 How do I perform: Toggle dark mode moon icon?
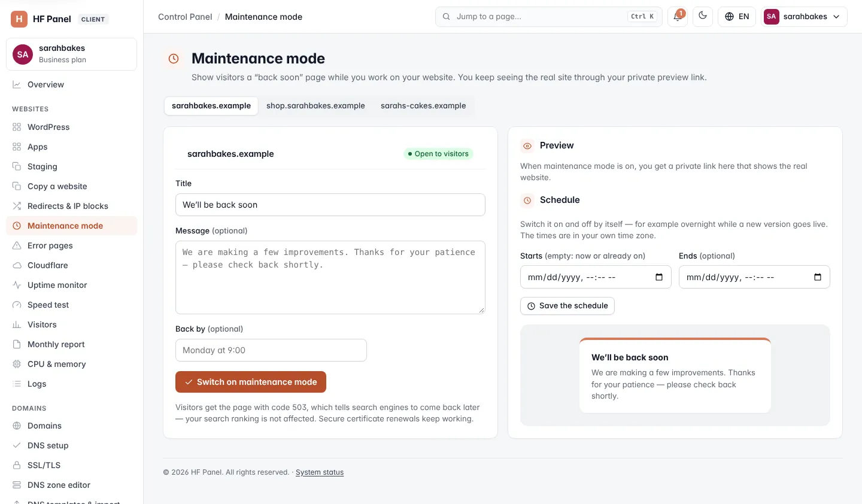[703, 17]
